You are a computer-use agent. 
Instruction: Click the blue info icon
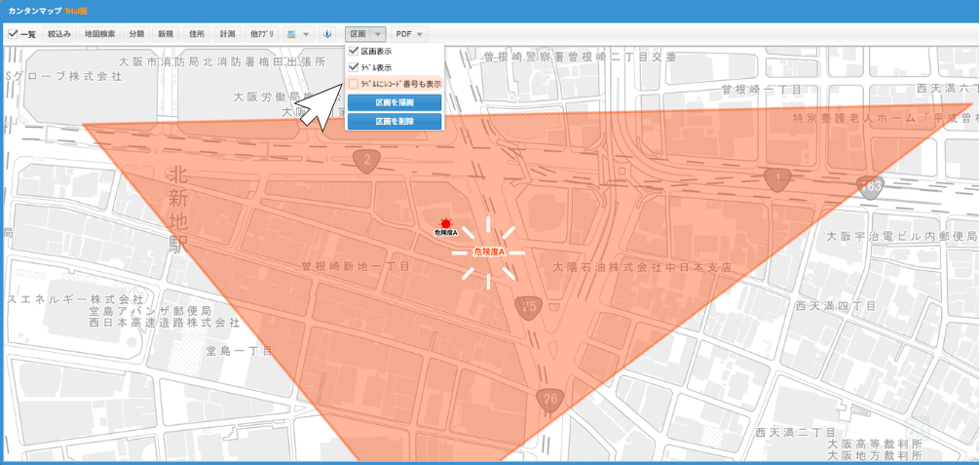click(x=327, y=34)
